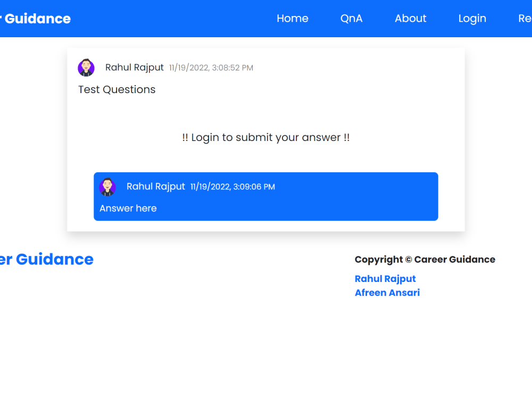Image resolution: width=532 pixels, height=399 pixels.
Task: Select the Test Questions text
Action: 117,89
